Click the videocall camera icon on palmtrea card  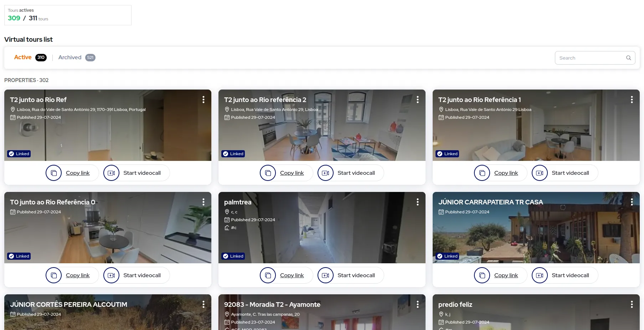(325, 275)
